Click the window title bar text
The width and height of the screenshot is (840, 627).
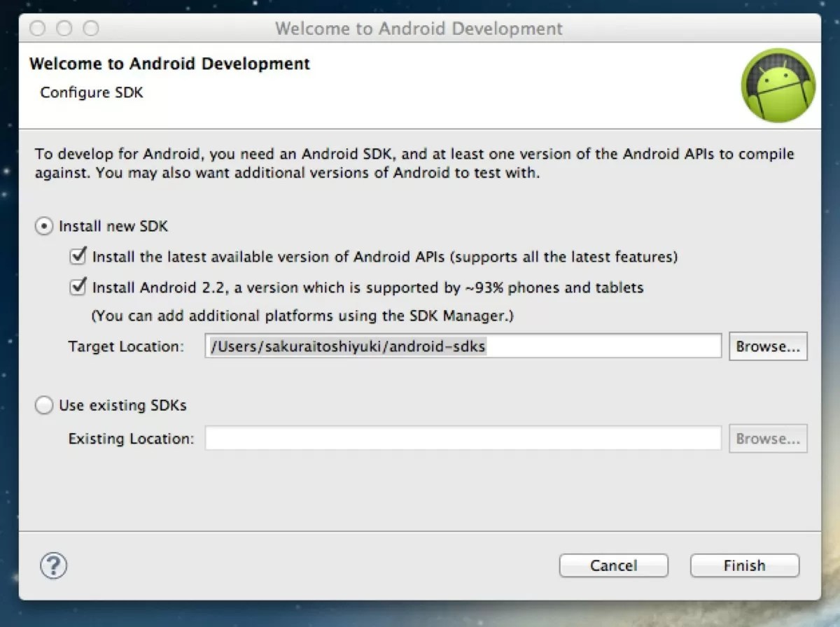[x=419, y=29]
